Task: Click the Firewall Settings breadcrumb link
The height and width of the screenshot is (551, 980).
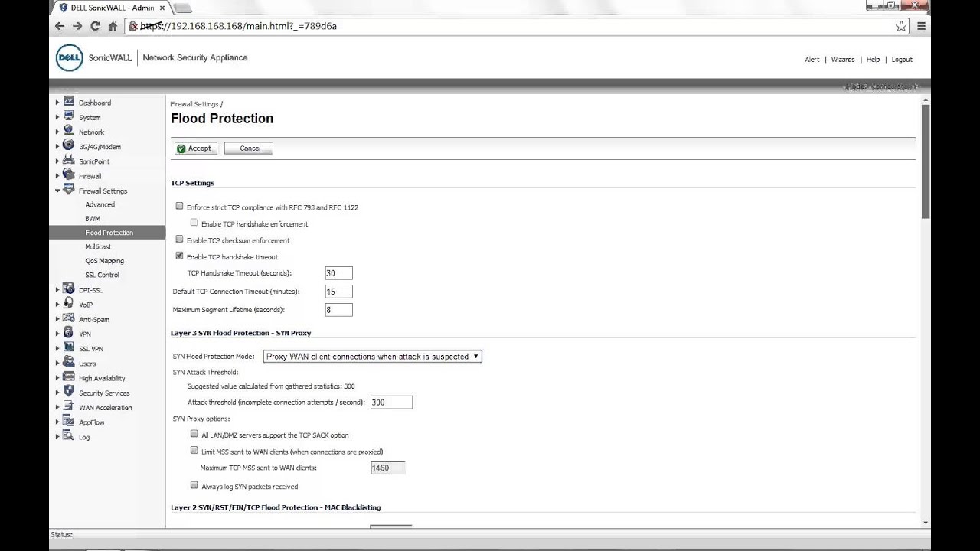Action: [194, 104]
